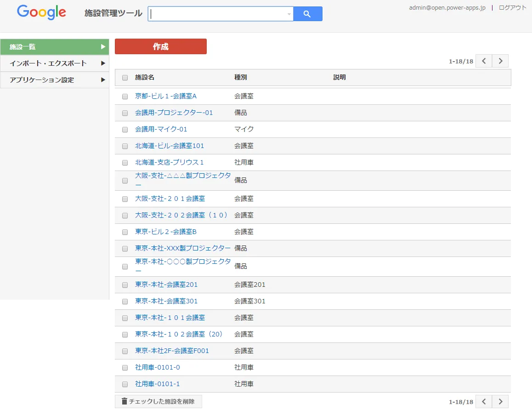
Task: Open the 北海道-ビル-会議室101 facility link
Action: 170,146
